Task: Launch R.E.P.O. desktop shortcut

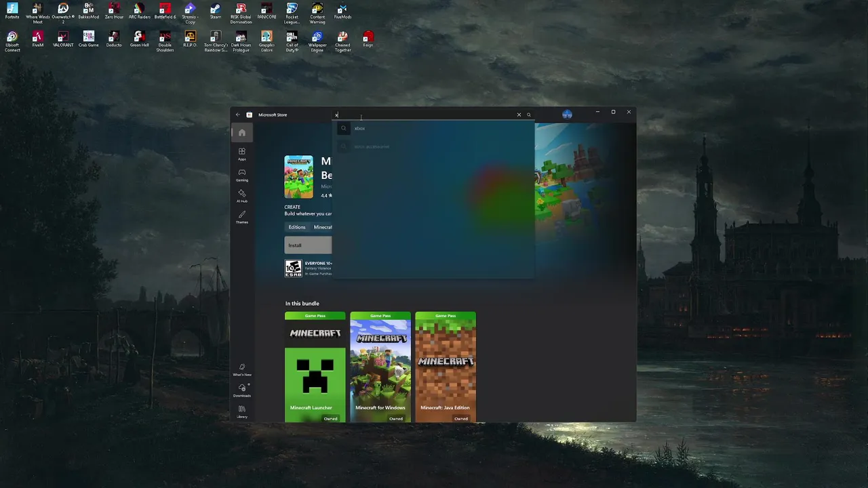Action: coord(190,39)
